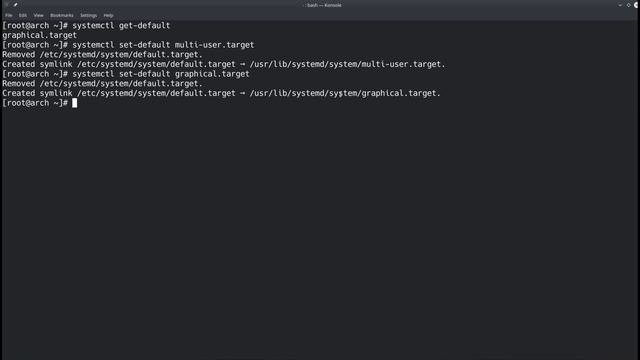Click the 'graphical.target' output line
This screenshot has height=360, width=640.
click(x=40, y=35)
